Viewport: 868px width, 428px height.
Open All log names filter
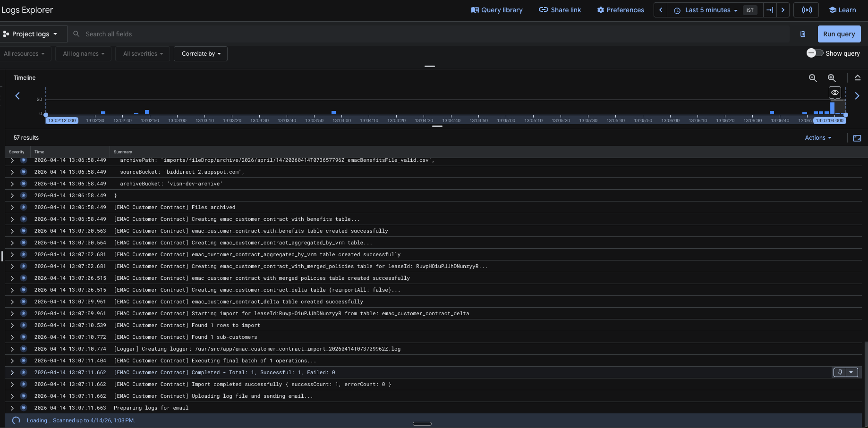84,54
